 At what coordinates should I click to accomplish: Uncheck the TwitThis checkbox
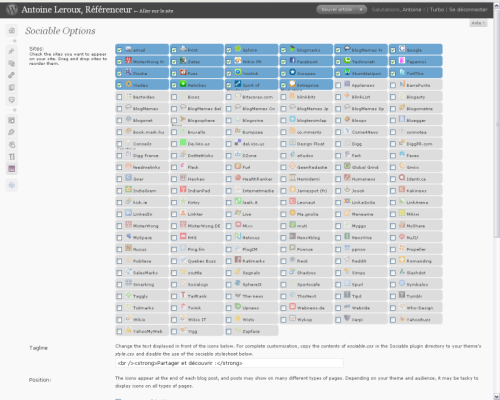tap(393, 73)
